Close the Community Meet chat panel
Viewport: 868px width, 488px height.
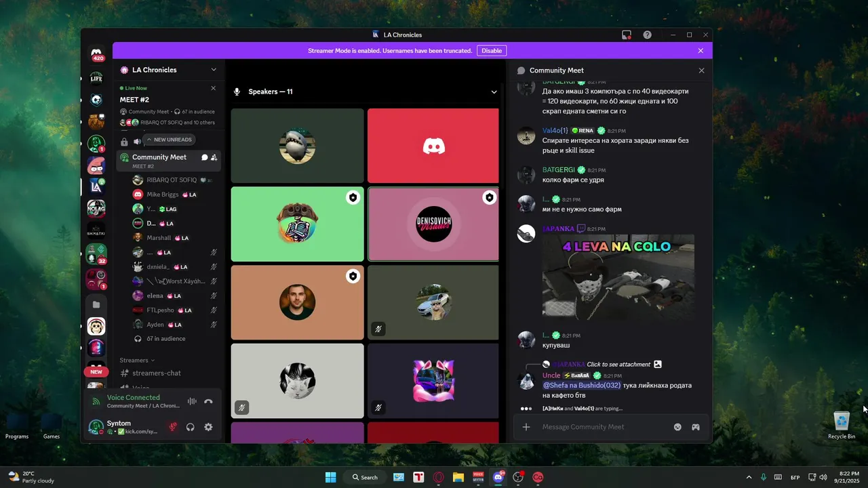point(701,70)
